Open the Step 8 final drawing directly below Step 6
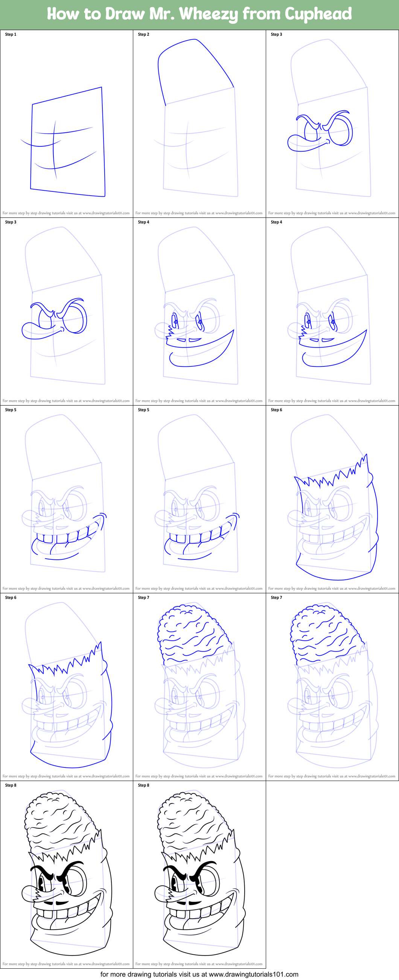This screenshot has width=399, height=980. (67, 875)
